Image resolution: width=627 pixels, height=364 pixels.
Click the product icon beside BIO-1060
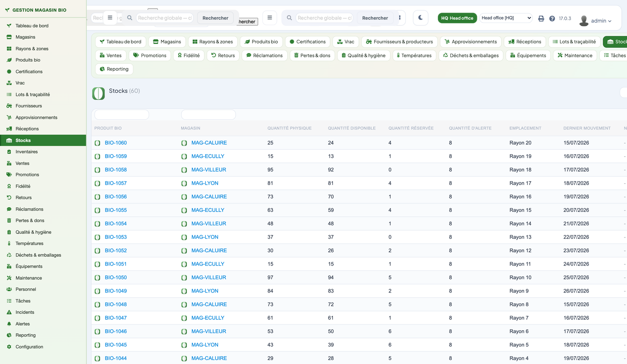(x=98, y=143)
